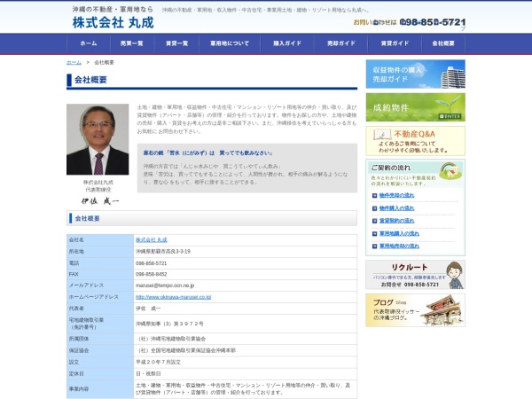The width and height of the screenshot is (532, 399).
Task: Open the okinawa-marusei.co.jp homepage URL link
Action: pyautogui.click(x=174, y=297)
